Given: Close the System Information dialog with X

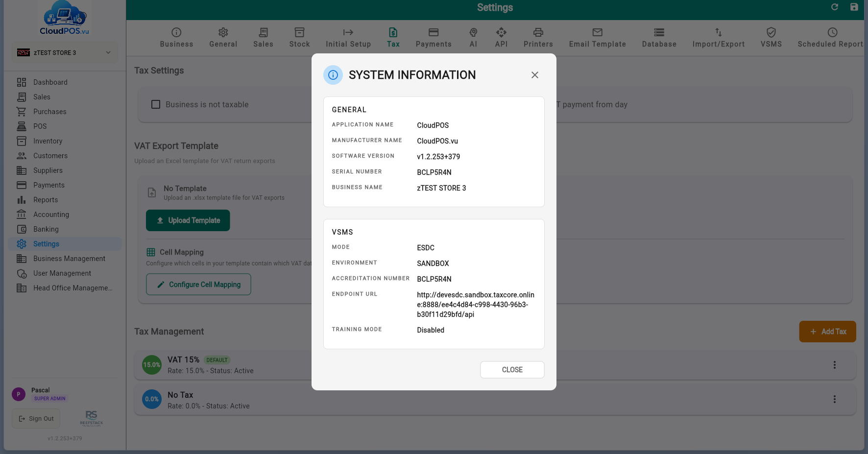Looking at the screenshot, I should click(x=534, y=75).
